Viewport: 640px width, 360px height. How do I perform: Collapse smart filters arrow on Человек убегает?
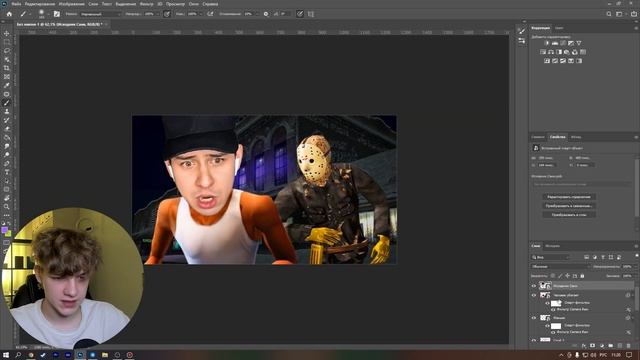coord(633,295)
